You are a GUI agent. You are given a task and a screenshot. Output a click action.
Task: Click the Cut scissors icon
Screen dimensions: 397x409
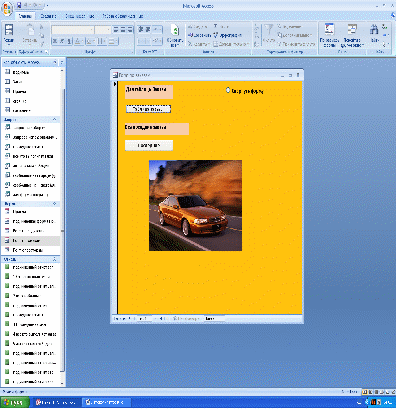pos(42,27)
